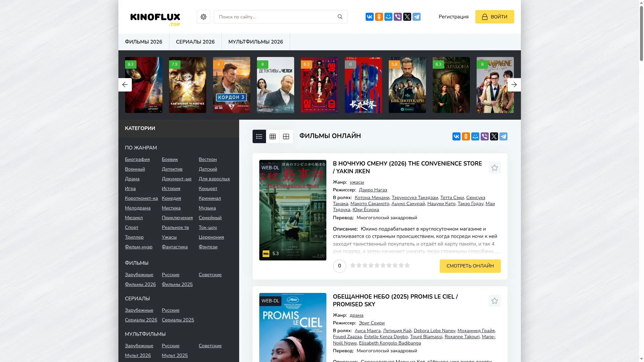Open director Эриг Сеири link

[x=372, y=323]
